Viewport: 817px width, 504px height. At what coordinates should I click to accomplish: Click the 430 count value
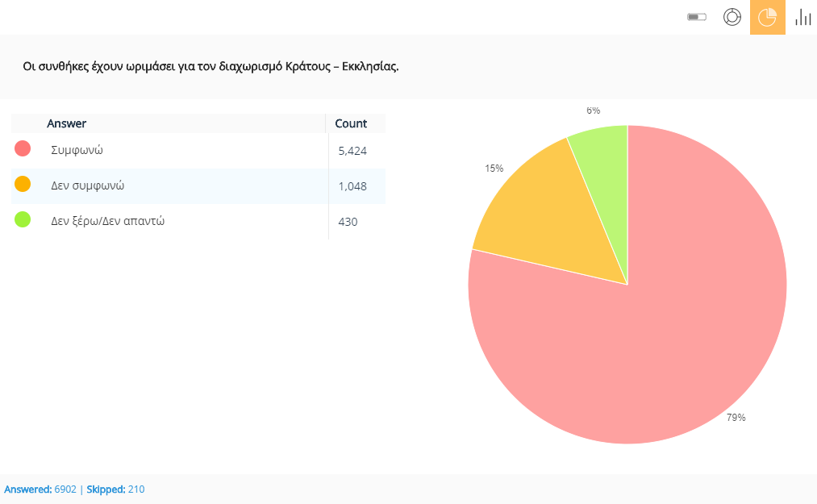tap(347, 222)
